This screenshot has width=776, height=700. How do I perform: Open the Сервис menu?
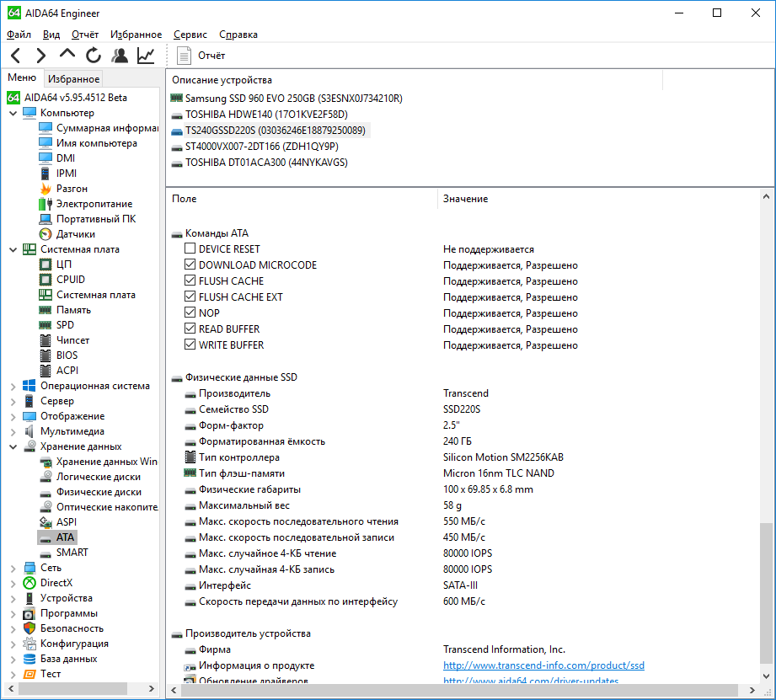190,35
